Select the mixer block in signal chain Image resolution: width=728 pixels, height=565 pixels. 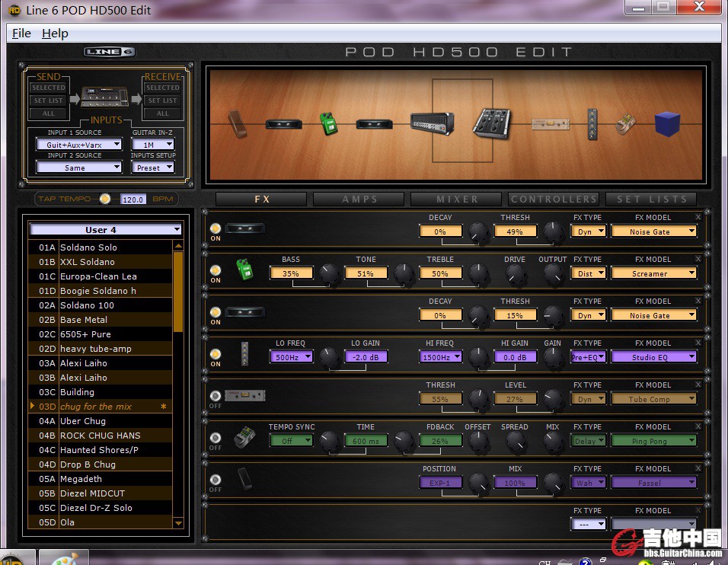click(x=491, y=123)
